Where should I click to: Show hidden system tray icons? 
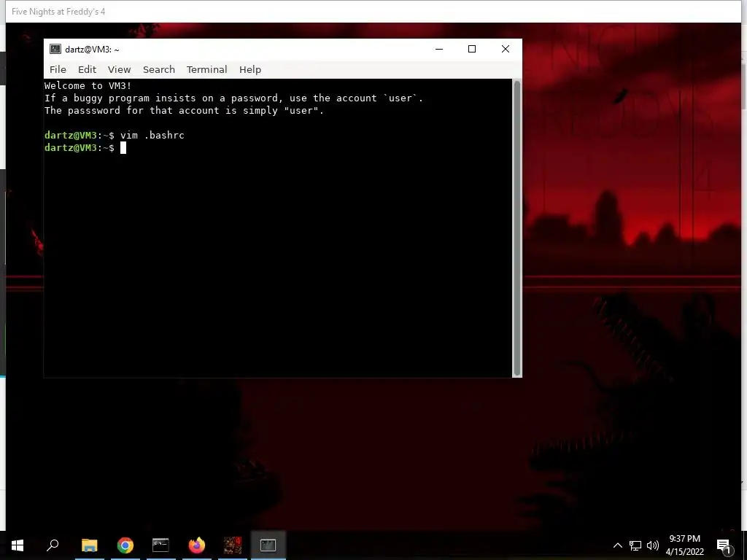point(617,545)
